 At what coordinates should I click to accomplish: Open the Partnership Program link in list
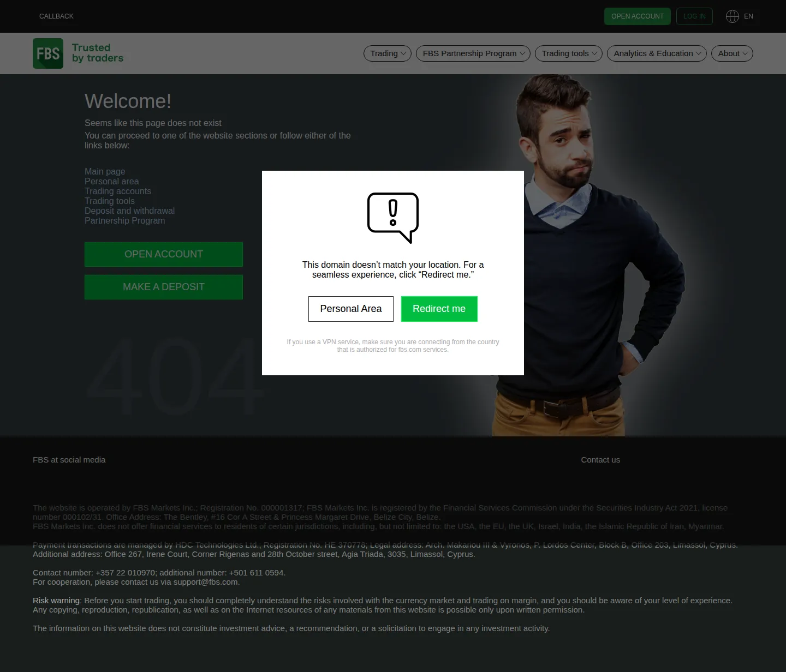125,220
